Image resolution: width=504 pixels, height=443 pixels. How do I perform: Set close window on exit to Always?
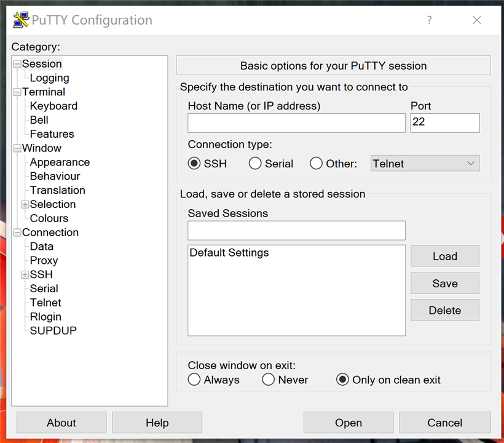(x=194, y=380)
